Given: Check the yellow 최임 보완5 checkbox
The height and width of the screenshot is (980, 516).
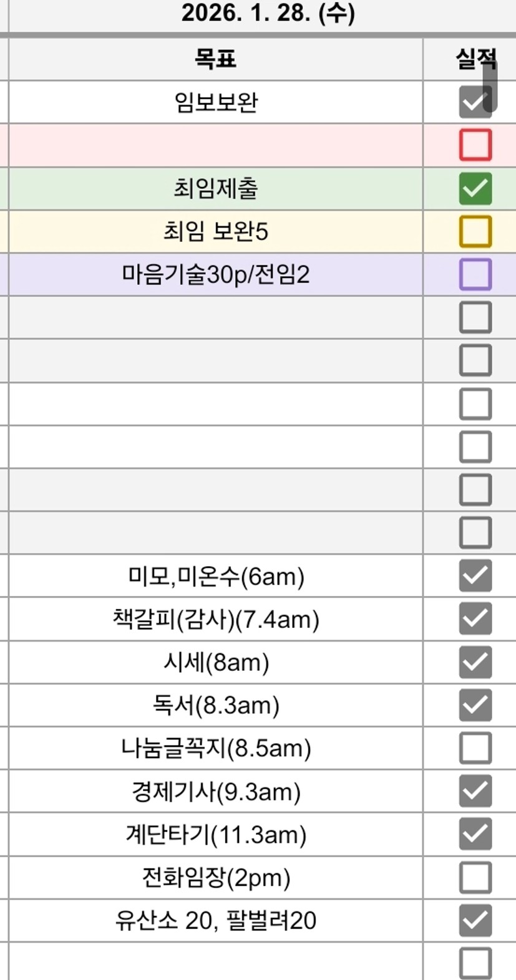Looking at the screenshot, I should [475, 231].
